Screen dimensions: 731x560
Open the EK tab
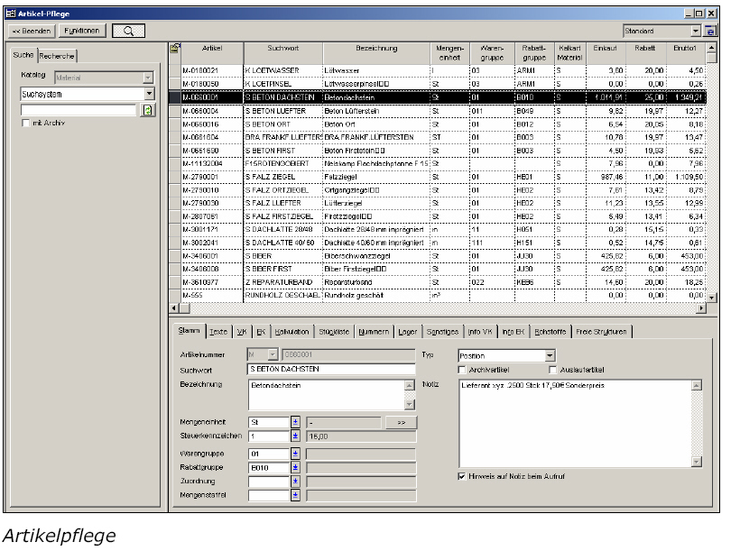pyautogui.click(x=261, y=332)
